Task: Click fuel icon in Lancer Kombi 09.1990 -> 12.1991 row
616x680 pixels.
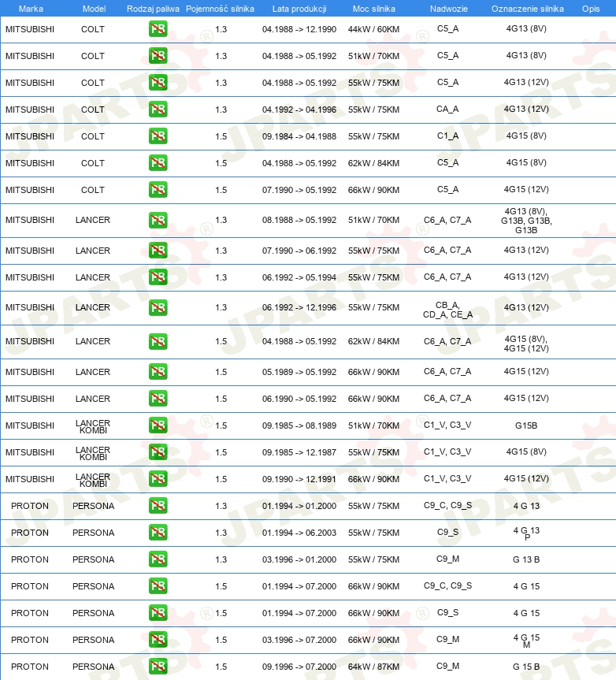Action: click(x=158, y=479)
